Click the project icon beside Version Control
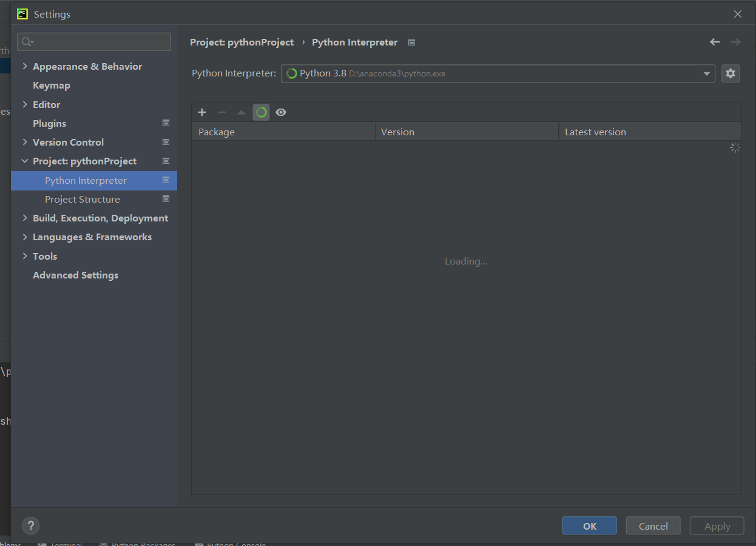Viewport: 756px width, 546px height. point(166,142)
